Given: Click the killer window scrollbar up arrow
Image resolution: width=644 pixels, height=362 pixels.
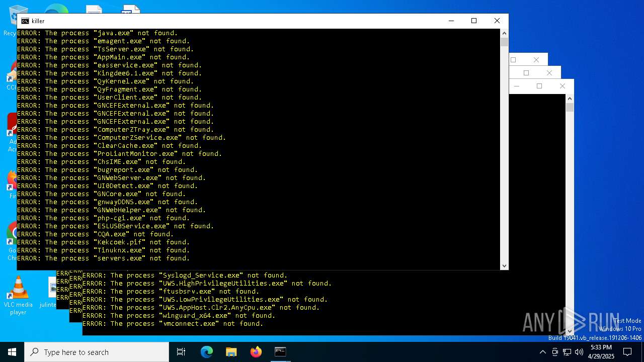Looking at the screenshot, I should click(x=504, y=33).
